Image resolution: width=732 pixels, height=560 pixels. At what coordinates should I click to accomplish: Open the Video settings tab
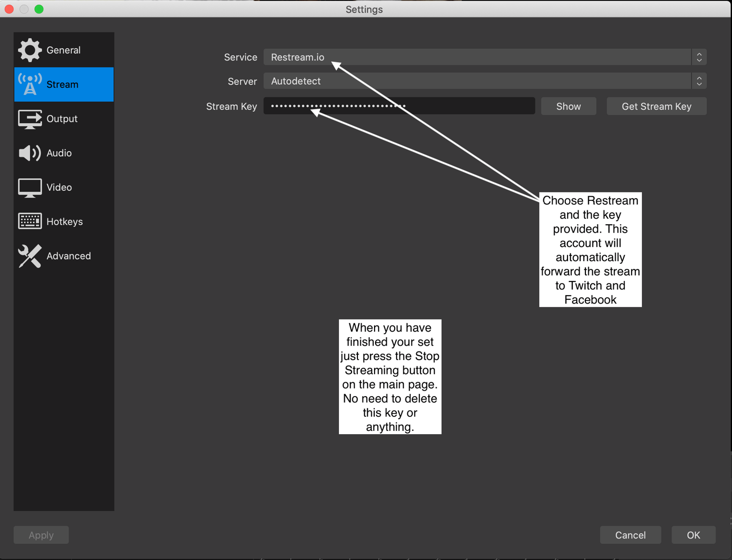tap(64, 187)
